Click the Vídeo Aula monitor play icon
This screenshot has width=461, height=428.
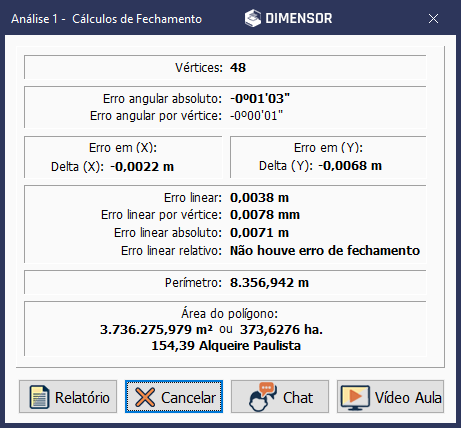pos(355,397)
